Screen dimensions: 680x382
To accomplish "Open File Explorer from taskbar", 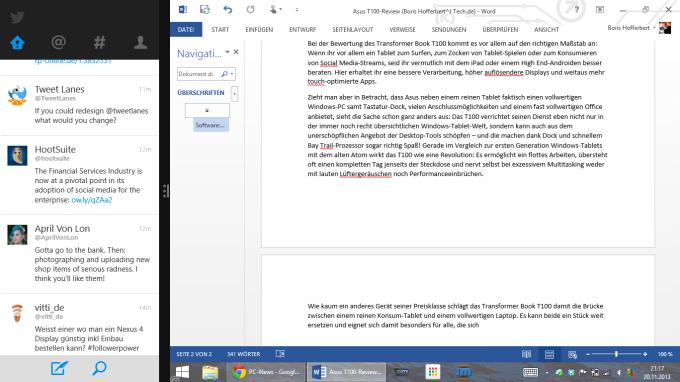I will click(x=210, y=372).
